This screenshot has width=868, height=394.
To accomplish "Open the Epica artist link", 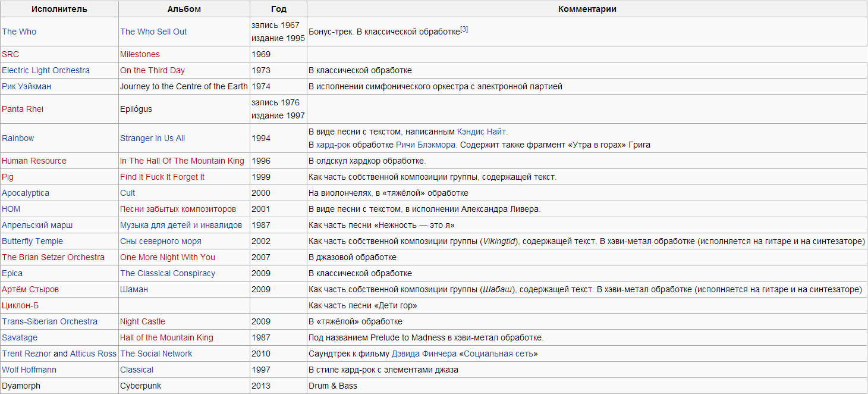I will tap(12, 273).
